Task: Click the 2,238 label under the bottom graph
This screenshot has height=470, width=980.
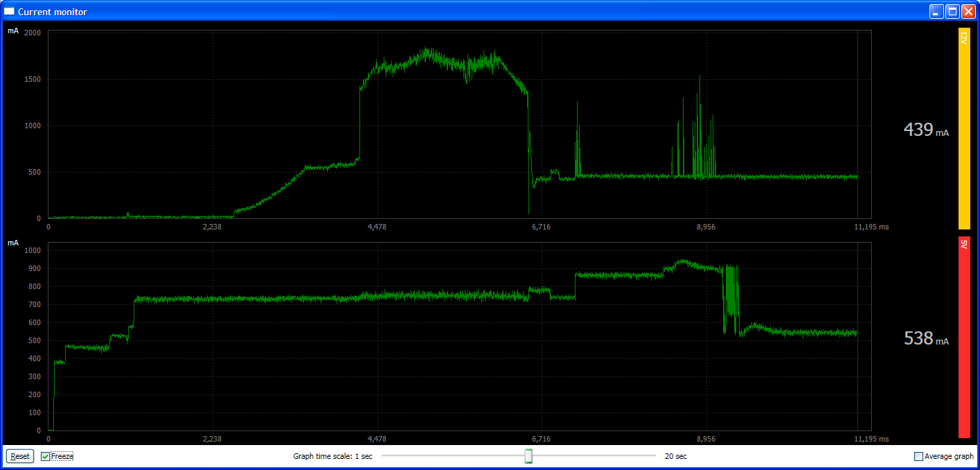Action: tap(212, 439)
